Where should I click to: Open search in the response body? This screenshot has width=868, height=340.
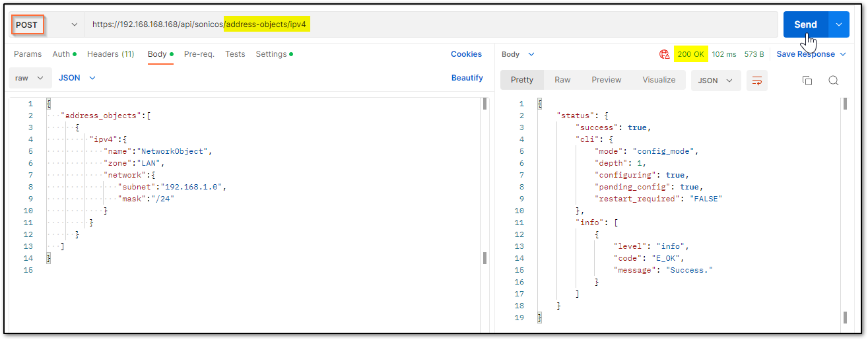point(834,81)
